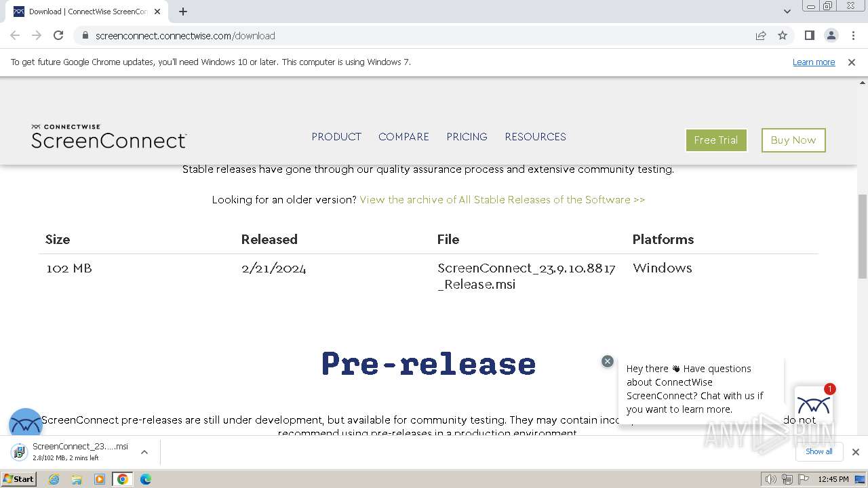Image resolution: width=868 pixels, height=488 pixels.
Task: Open Windows Media Player from taskbar
Action: pyautogui.click(x=100, y=479)
